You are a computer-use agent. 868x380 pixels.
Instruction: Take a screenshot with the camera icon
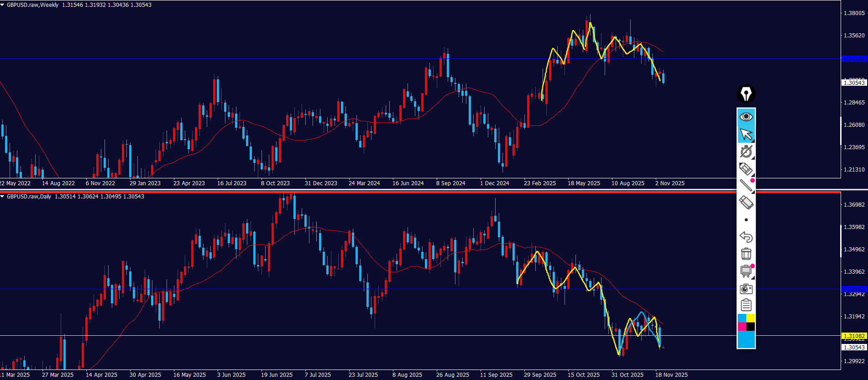tap(746, 288)
